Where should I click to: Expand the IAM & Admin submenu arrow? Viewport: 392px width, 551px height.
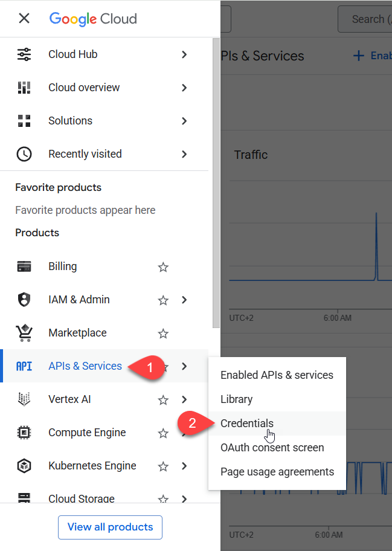[x=184, y=300]
